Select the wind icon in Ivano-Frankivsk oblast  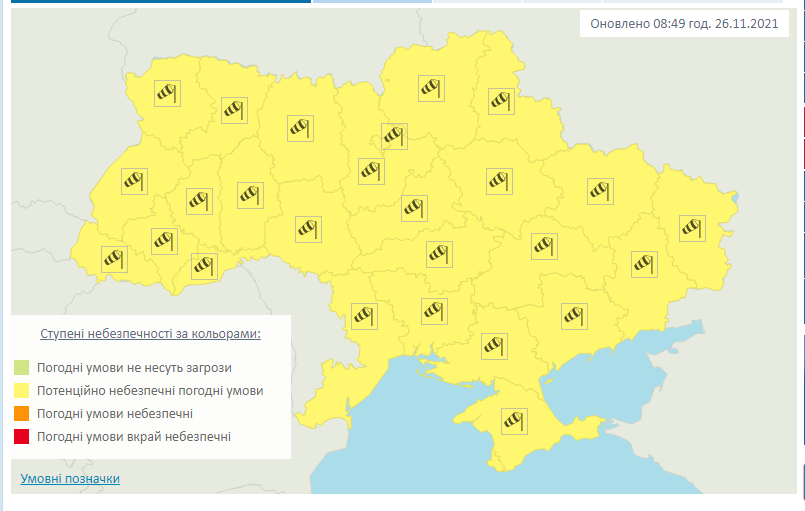tap(164, 241)
